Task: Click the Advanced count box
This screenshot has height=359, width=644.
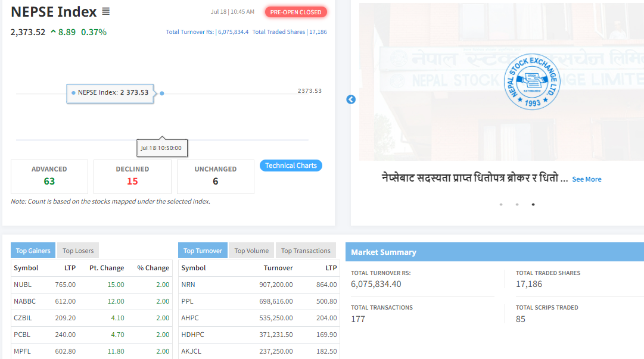Action: coord(49,176)
